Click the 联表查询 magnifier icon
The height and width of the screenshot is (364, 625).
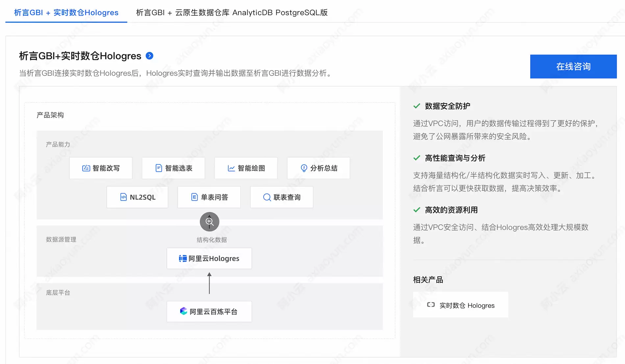[267, 197]
